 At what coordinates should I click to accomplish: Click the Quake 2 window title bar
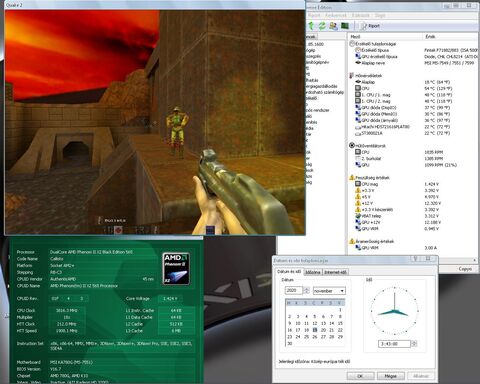pos(155,5)
